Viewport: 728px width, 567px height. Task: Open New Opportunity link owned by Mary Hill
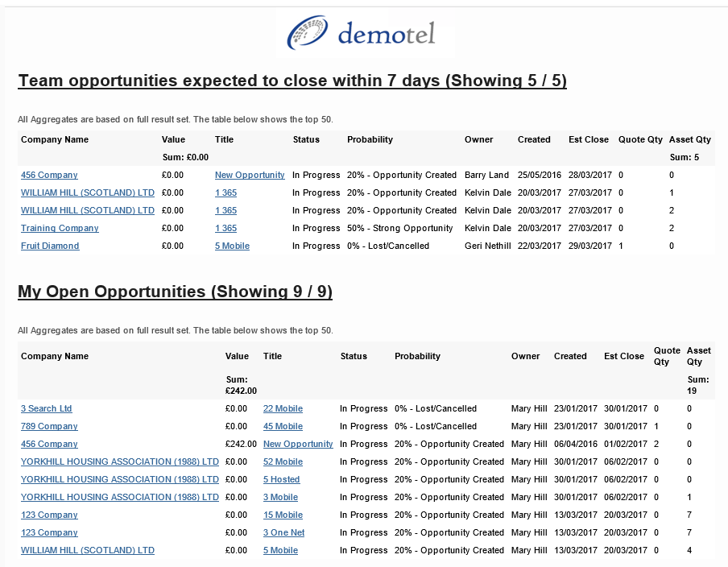pos(298,444)
